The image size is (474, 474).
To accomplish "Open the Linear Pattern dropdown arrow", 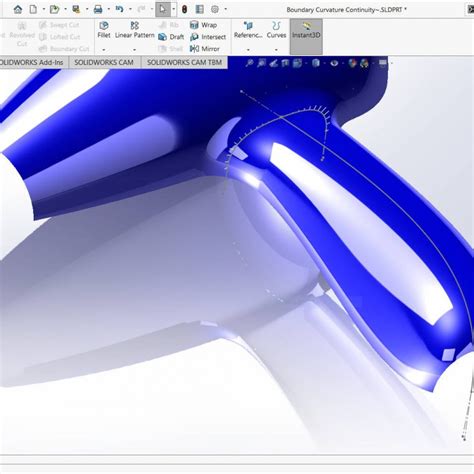I will tap(135, 50).
